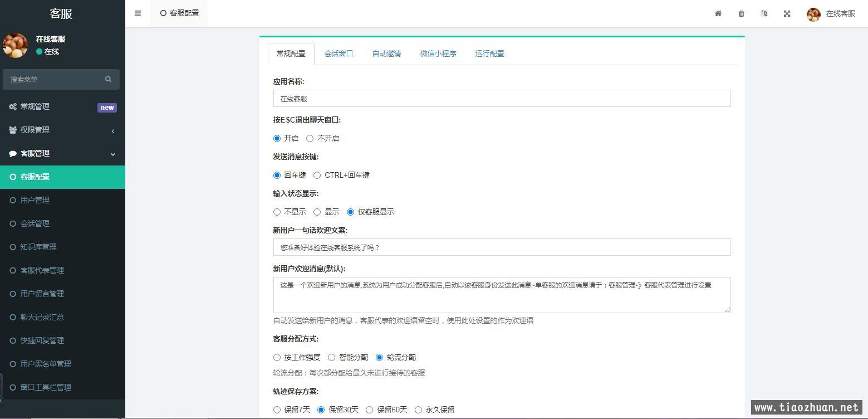Expand the 权限管理 menu group
Viewport: 868px width, 419px height.
pyautogui.click(x=62, y=130)
